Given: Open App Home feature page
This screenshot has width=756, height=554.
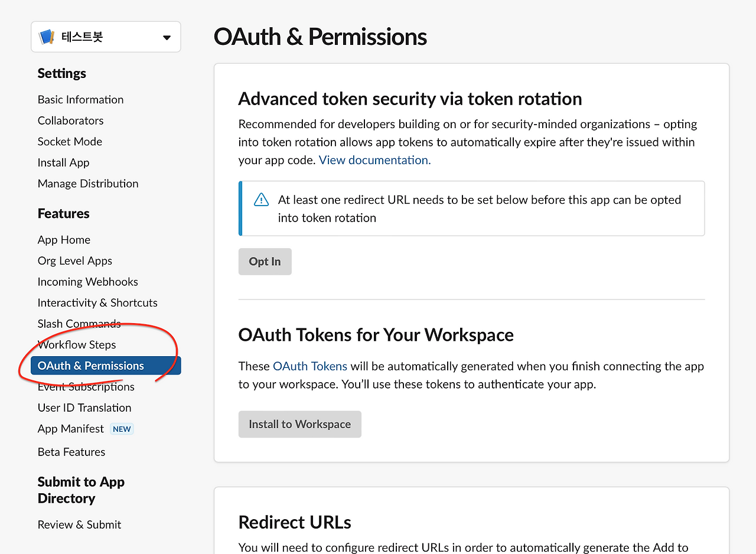Looking at the screenshot, I should (x=64, y=240).
